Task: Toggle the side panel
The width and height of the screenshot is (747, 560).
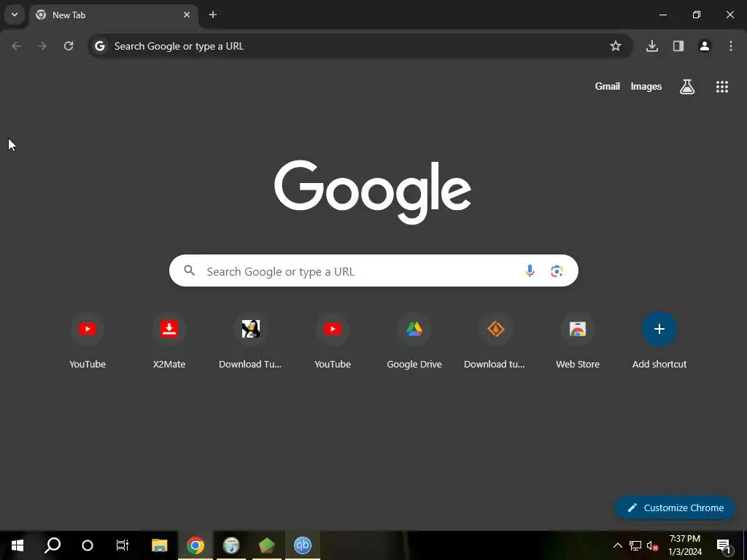Action: pos(678,46)
